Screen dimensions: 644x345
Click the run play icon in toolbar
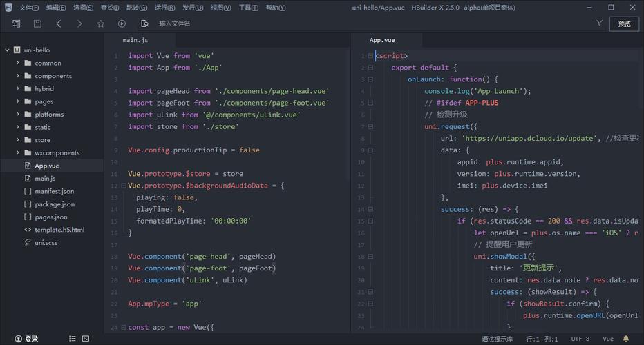(x=122, y=23)
